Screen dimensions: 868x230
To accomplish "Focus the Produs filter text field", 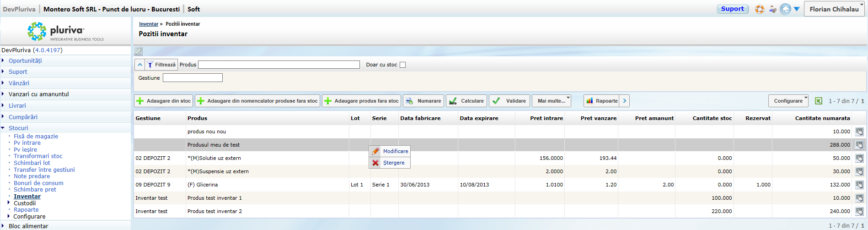I will [279, 65].
